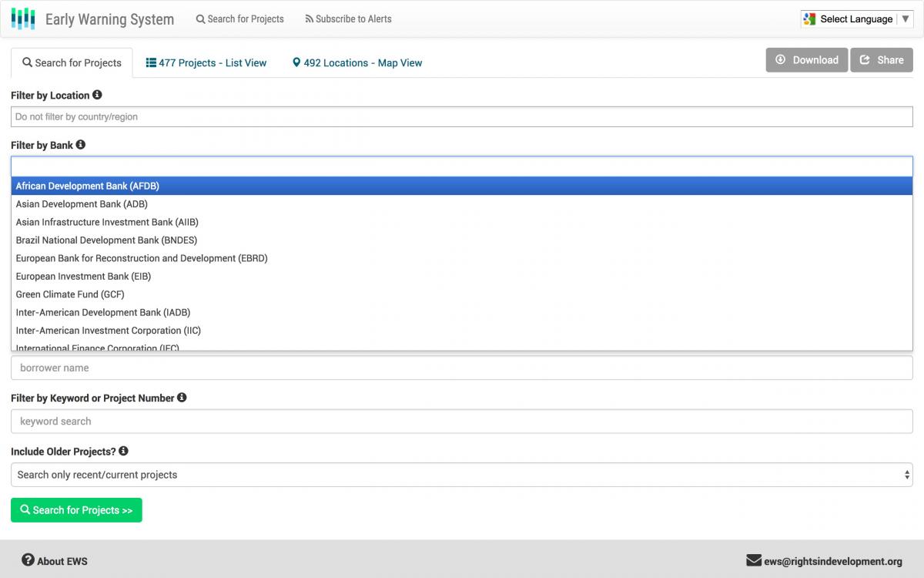Choose Asian Infrastructure Investment Bank (AIIB)
This screenshot has height=578, width=924.
click(x=462, y=222)
